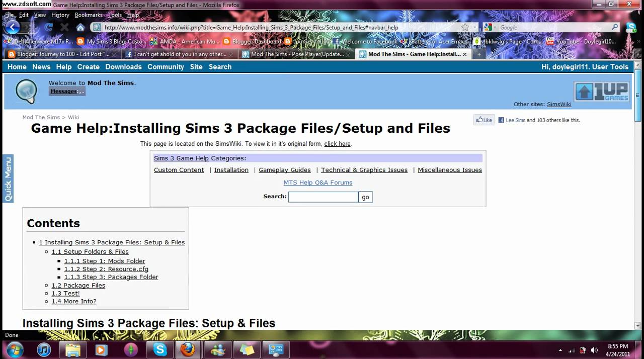This screenshot has width=644, height=359.
Task: Open the Bookmarks menu
Action: click(89, 15)
